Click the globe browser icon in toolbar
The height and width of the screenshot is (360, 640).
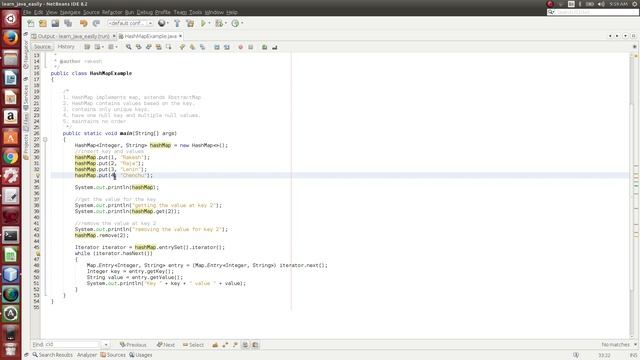162,23
